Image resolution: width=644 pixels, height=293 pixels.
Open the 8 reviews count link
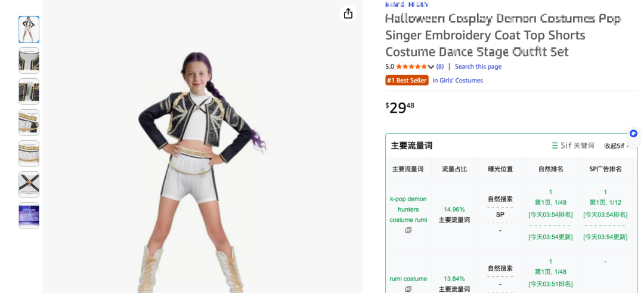[x=440, y=67]
